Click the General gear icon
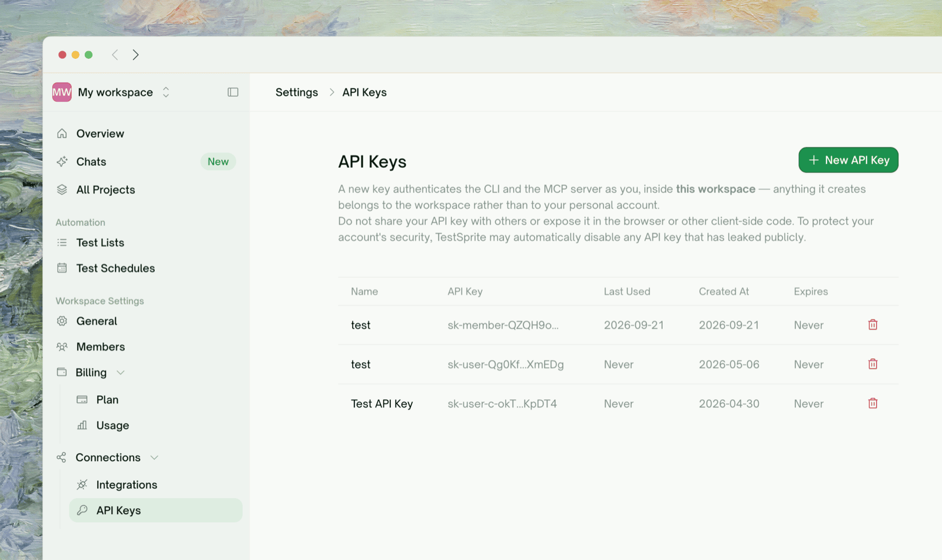The image size is (942, 560). [x=62, y=321]
